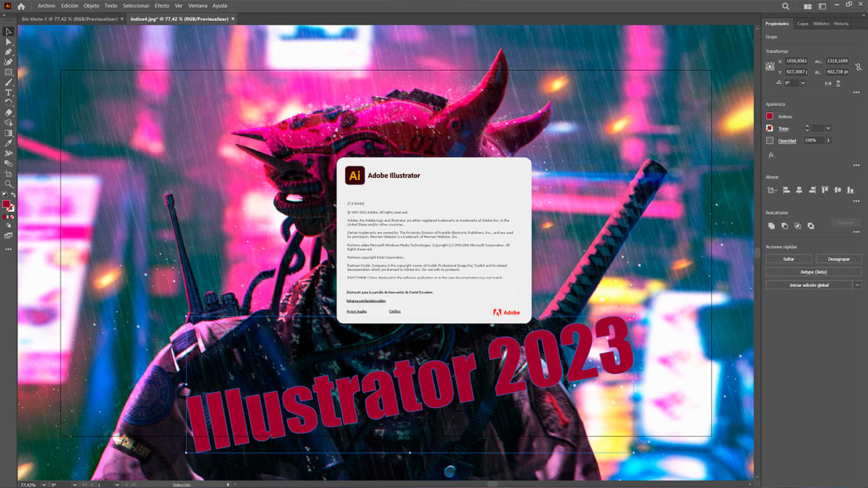The width and height of the screenshot is (868, 488).
Task: Click the Retype (Beta) button
Action: click(x=813, y=272)
